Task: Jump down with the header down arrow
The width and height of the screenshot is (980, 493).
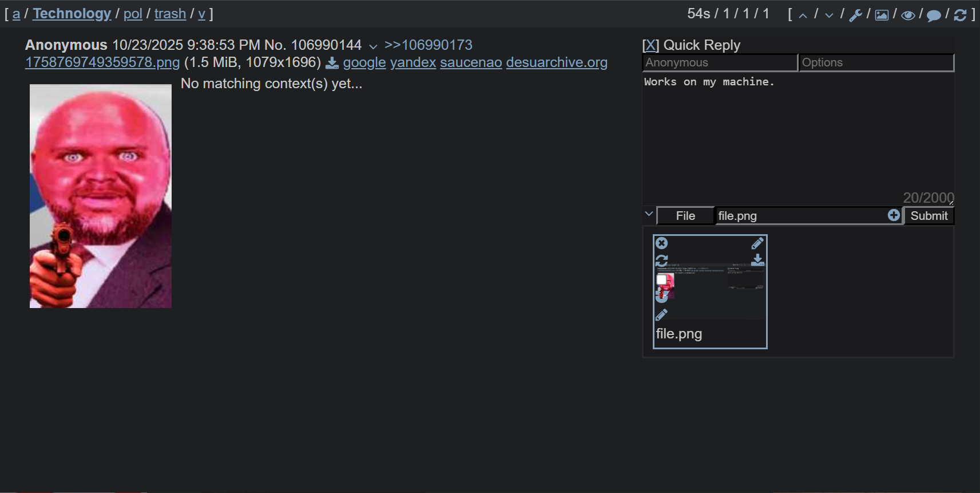Action: tap(829, 15)
